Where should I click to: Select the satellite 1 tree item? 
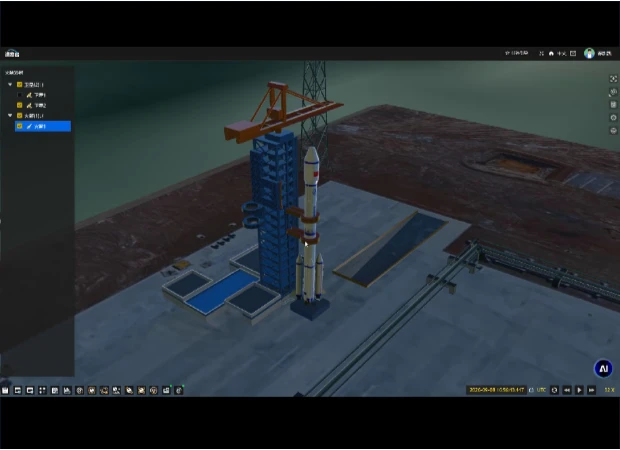[x=36, y=95]
